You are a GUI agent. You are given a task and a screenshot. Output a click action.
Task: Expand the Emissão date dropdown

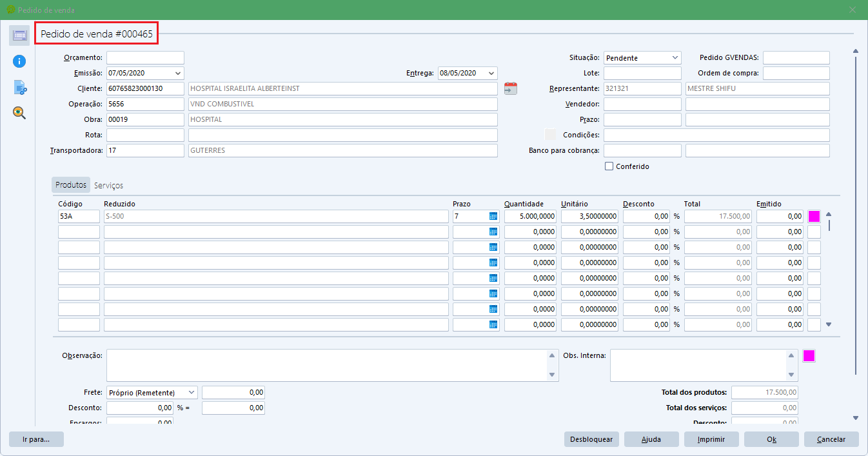pos(178,73)
